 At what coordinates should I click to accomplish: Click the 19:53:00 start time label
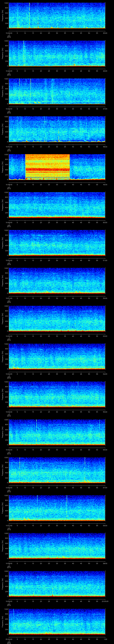[9, 374]
